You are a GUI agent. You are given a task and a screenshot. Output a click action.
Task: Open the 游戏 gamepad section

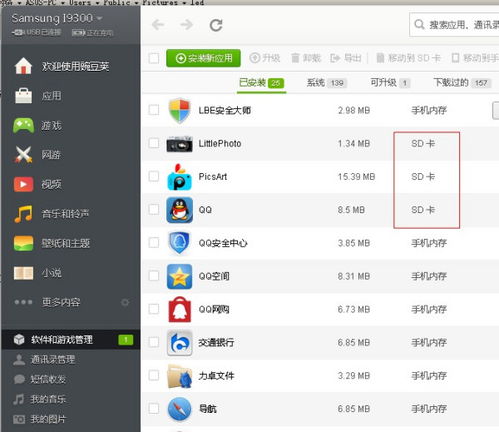[x=38, y=126]
